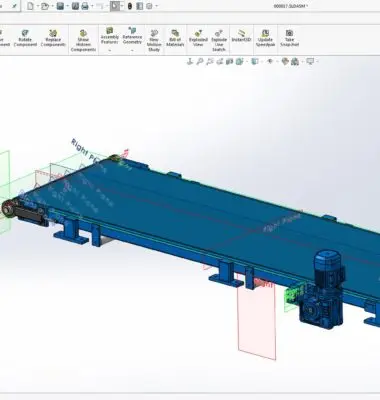Click the Edit Appearance color ball icon

pyautogui.click(x=285, y=61)
